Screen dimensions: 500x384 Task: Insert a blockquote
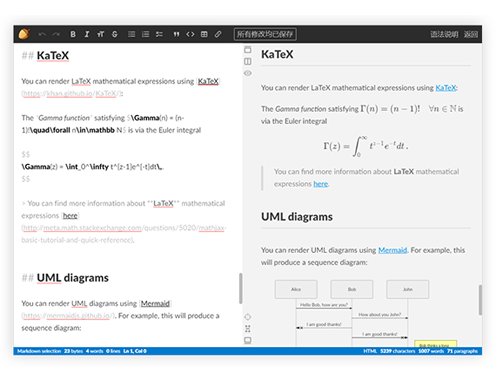click(176, 34)
